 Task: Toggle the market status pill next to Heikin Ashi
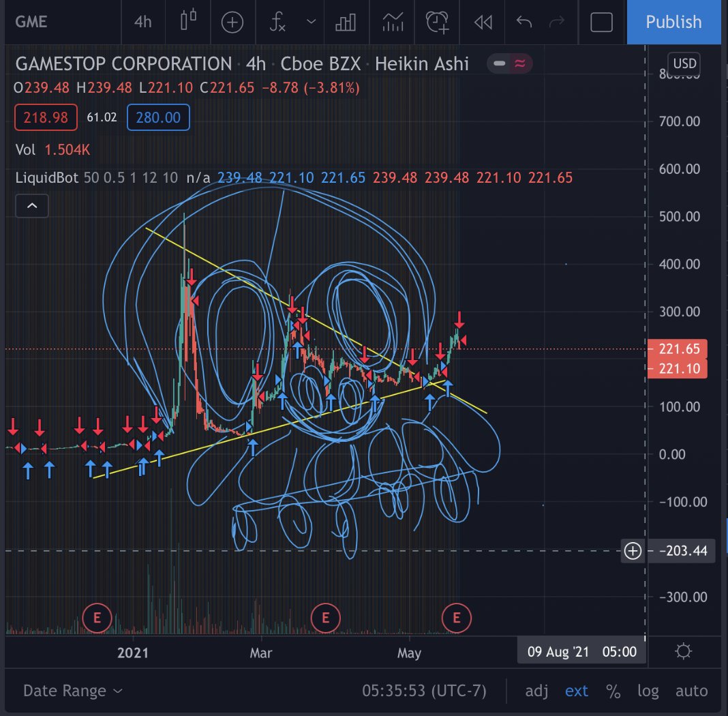(509, 63)
